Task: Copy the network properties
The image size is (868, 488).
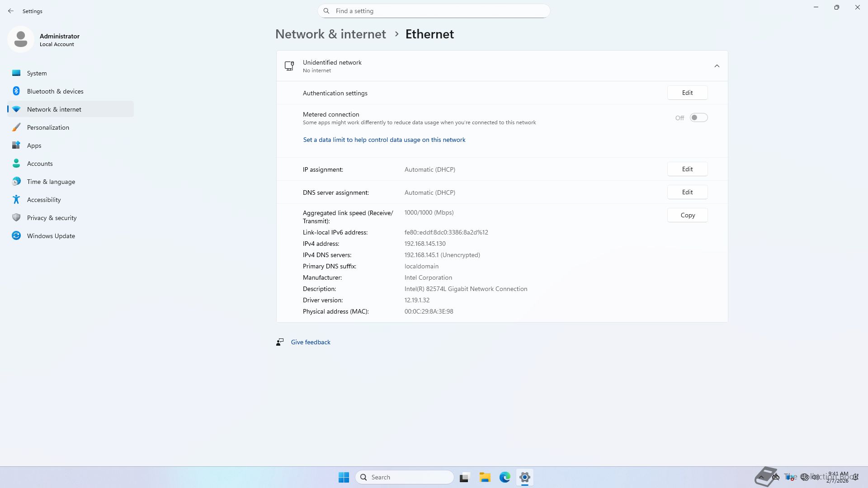Action: pyautogui.click(x=687, y=215)
